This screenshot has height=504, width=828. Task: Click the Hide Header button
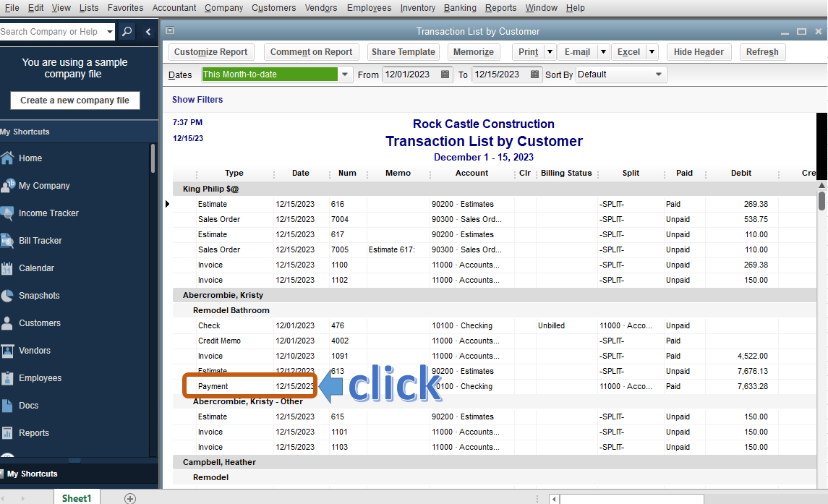(x=699, y=52)
